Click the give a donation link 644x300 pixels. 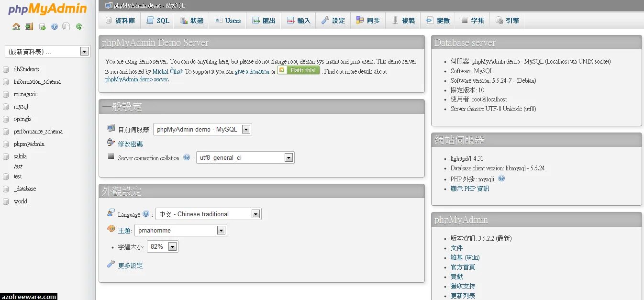252,71
